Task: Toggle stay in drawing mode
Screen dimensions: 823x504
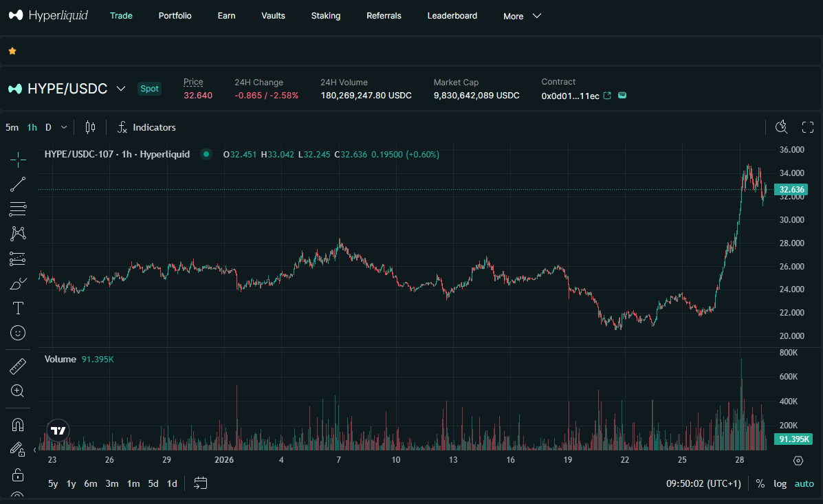Action: pyautogui.click(x=18, y=449)
